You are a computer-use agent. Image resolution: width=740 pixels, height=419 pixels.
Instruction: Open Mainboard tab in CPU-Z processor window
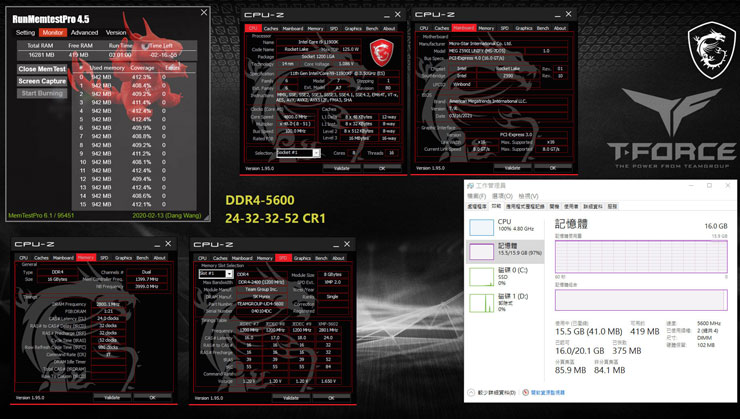pos(293,29)
